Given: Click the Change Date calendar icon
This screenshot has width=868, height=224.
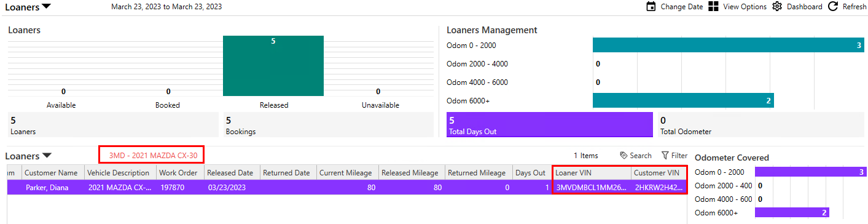Looking at the screenshot, I should click(x=651, y=7).
